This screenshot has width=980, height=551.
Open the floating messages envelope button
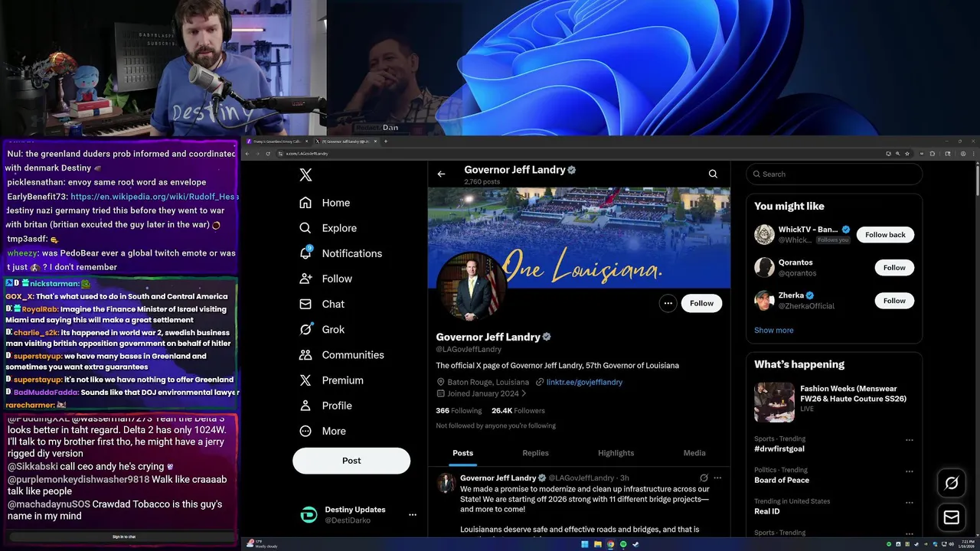coord(952,518)
